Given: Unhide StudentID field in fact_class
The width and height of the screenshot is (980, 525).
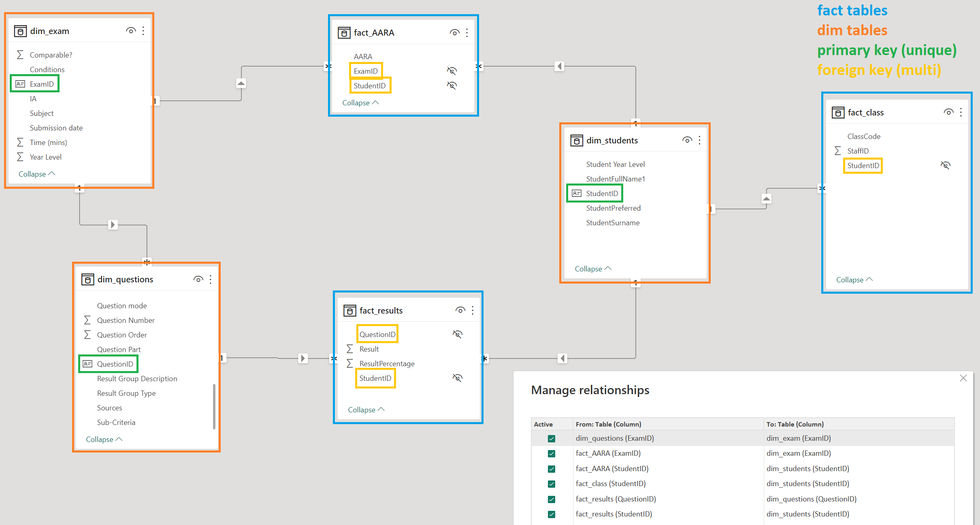Looking at the screenshot, I should coord(946,165).
